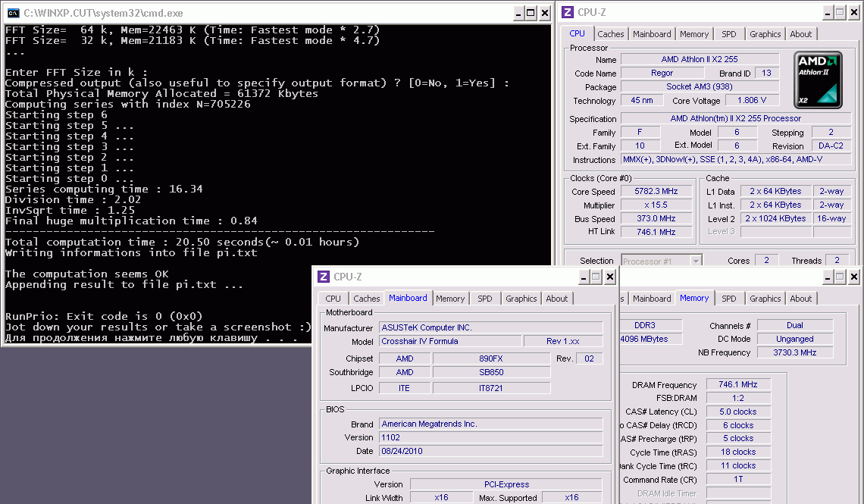
Task: Close the CPU-Z window showing the CPU tab
Action: [853, 13]
